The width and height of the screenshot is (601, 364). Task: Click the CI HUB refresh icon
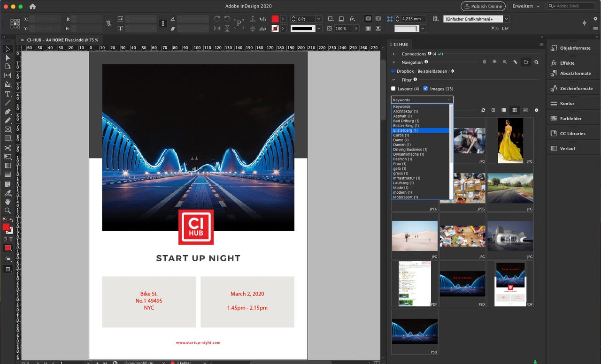point(483,110)
